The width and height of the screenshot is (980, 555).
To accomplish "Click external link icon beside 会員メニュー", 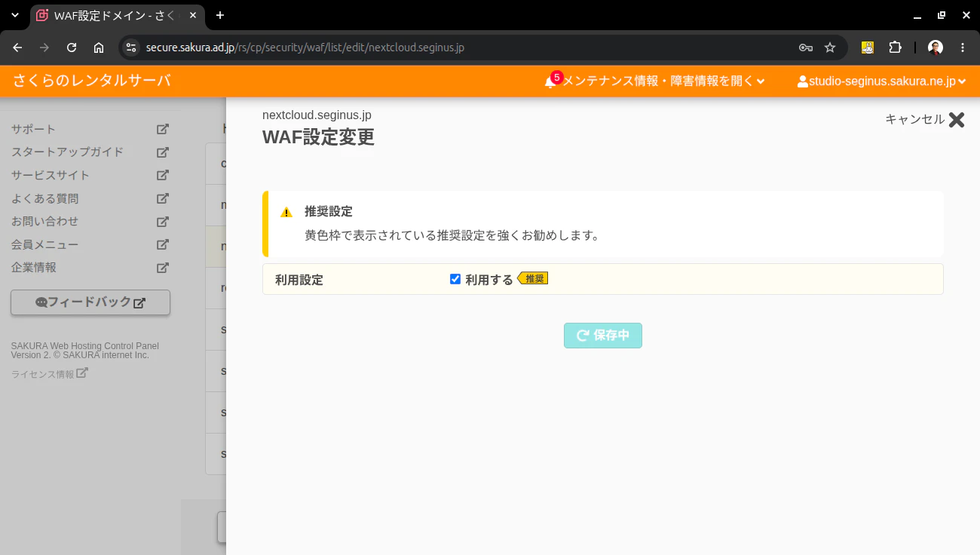I will (x=162, y=244).
